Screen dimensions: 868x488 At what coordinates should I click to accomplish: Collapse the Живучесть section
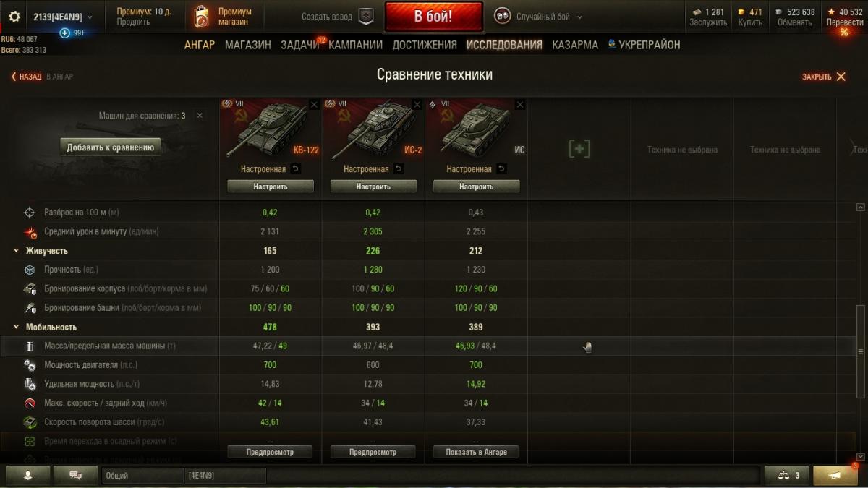tap(17, 251)
